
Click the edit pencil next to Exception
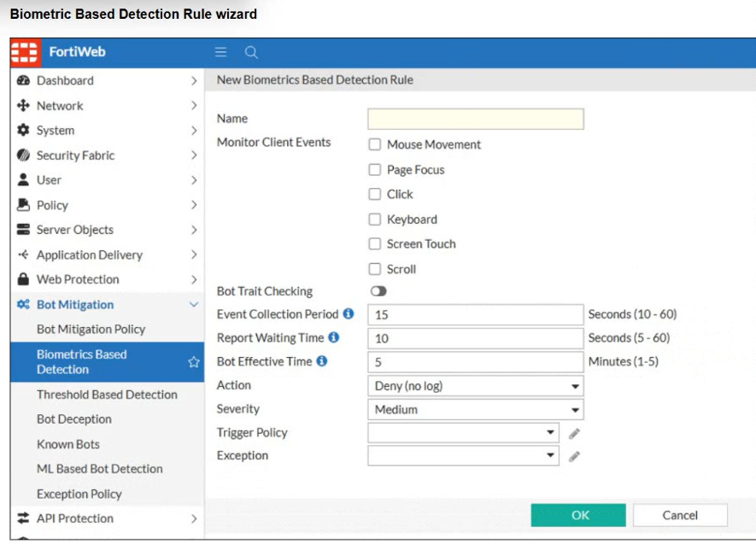click(574, 456)
